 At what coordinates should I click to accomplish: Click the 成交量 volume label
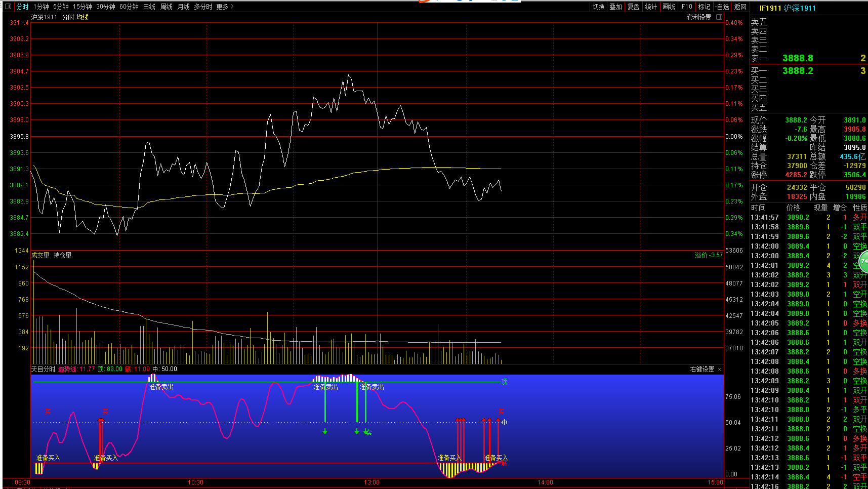click(x=40, y=255)
